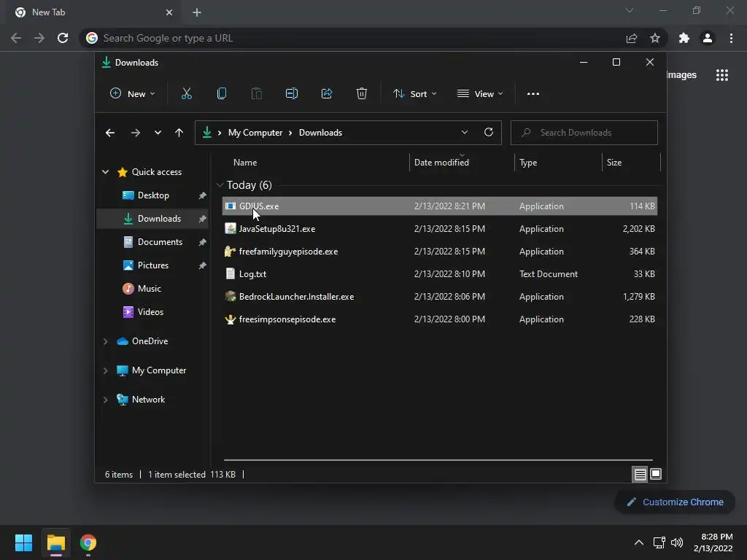The height and width of the screenshot is (560, 747).
Task: Click the Search Downloads field
Action: (584, 133)
